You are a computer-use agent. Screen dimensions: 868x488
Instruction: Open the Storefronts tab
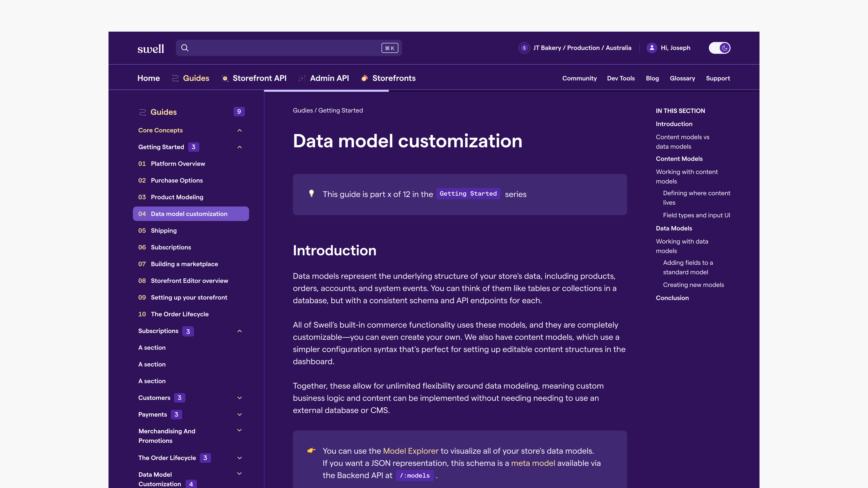pyautogui.click(x=394, y=78)
